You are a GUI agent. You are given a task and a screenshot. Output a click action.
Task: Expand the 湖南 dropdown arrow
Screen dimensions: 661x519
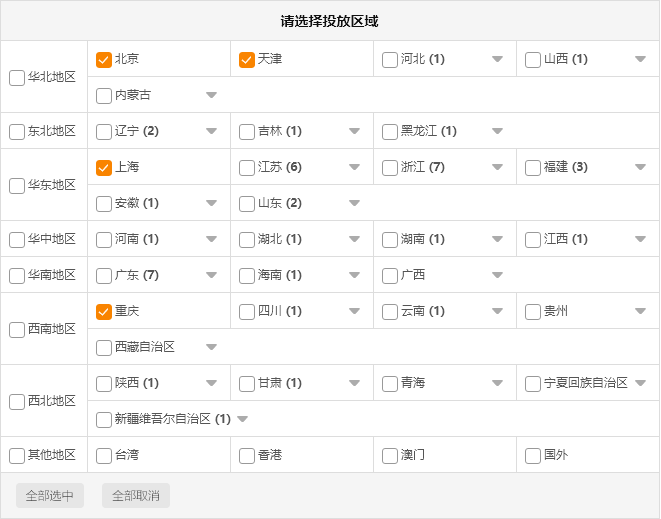(497, 239)
